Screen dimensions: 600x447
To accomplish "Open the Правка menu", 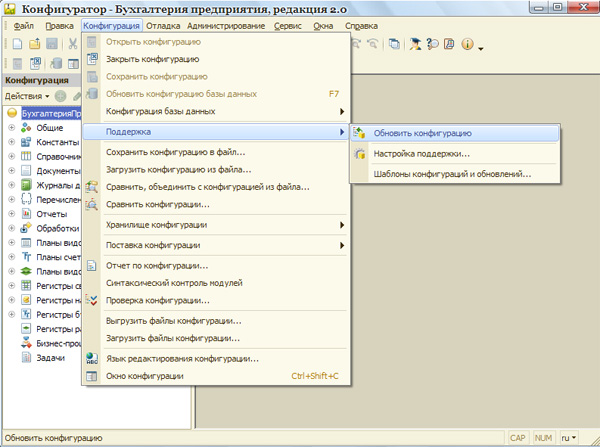I will [x=59, y=26].
